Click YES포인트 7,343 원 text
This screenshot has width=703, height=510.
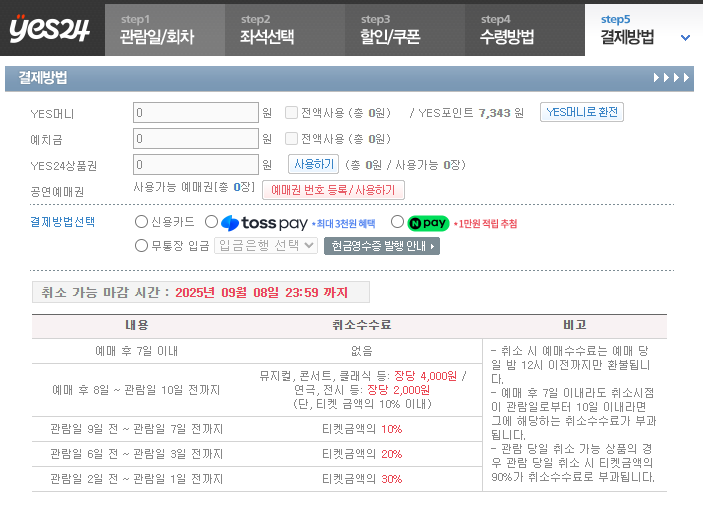(x=471, y=113)
